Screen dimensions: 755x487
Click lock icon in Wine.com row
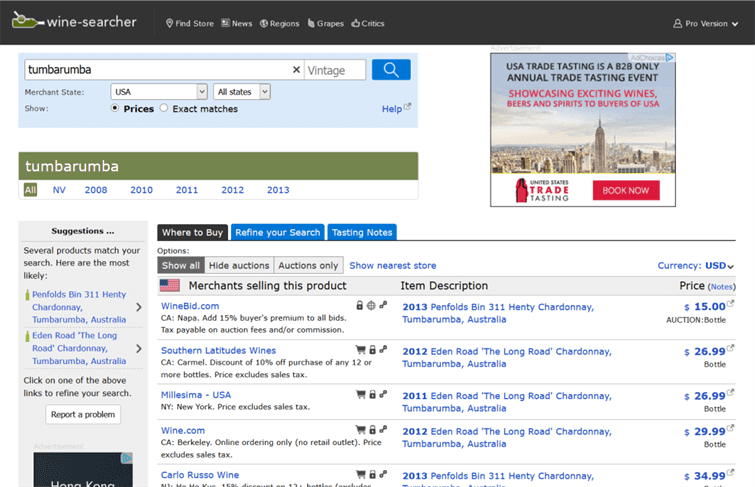pos(372,429)
